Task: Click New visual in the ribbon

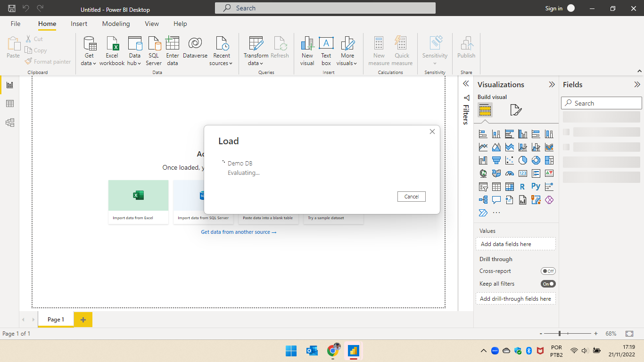Action: 307,51
